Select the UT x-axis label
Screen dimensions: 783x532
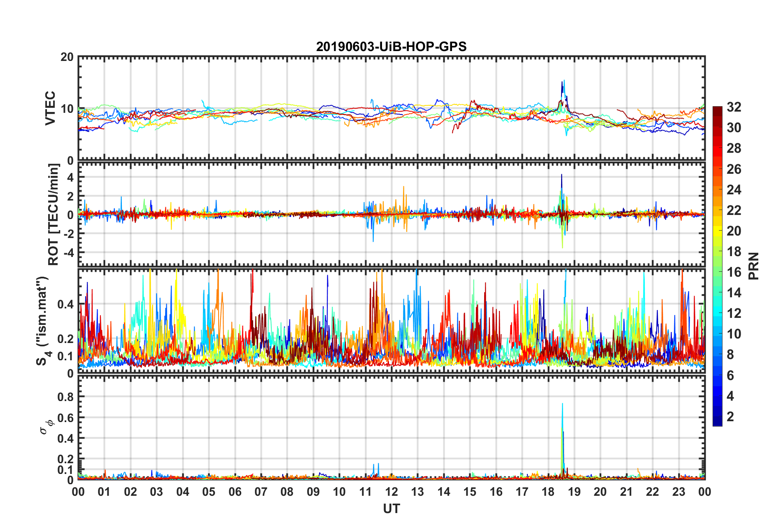pos(391,509)
